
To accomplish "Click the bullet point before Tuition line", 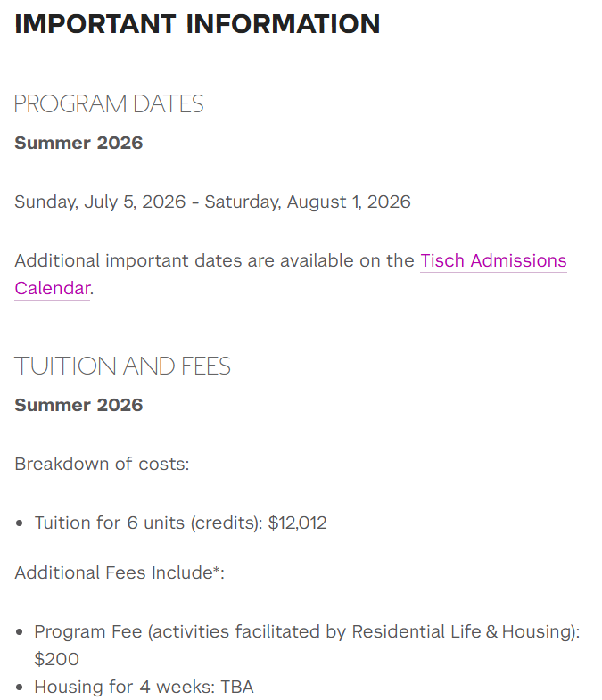I will [x=20, y=524].
